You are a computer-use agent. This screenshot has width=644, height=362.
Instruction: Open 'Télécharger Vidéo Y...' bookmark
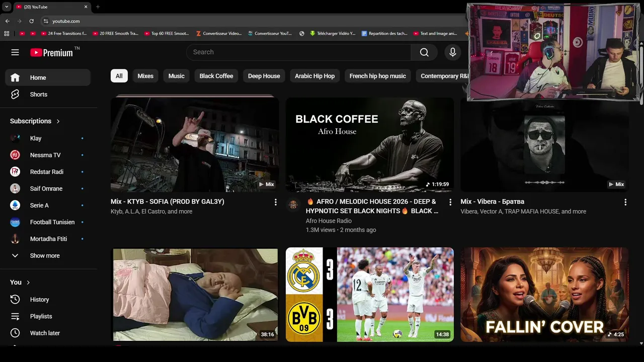(333, 34)
